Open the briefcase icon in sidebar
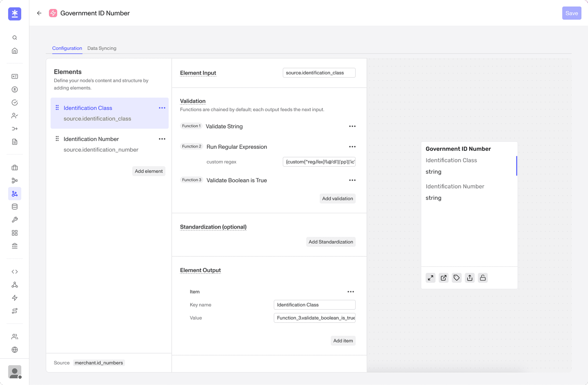 point(15,168)
